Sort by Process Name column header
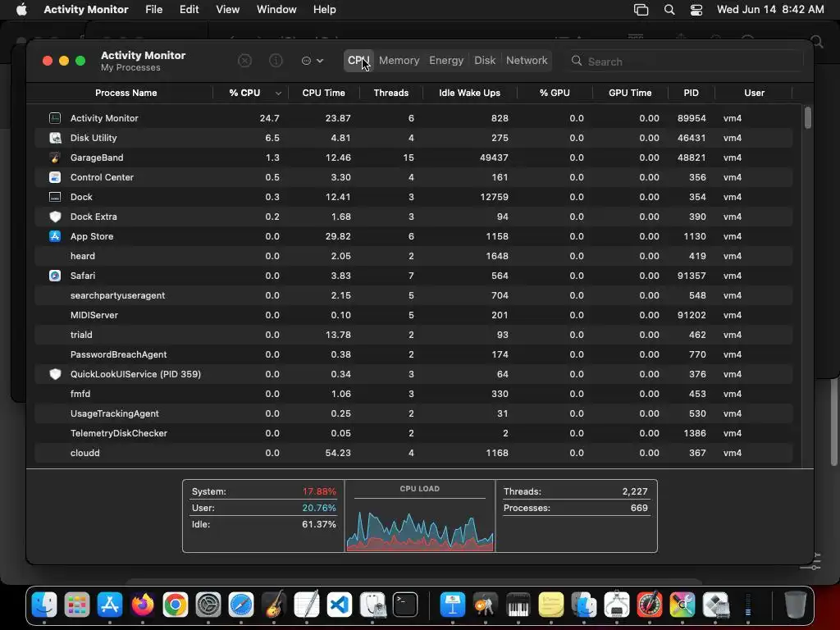This screenshot has width=840, height=630. tap(126, 93)
